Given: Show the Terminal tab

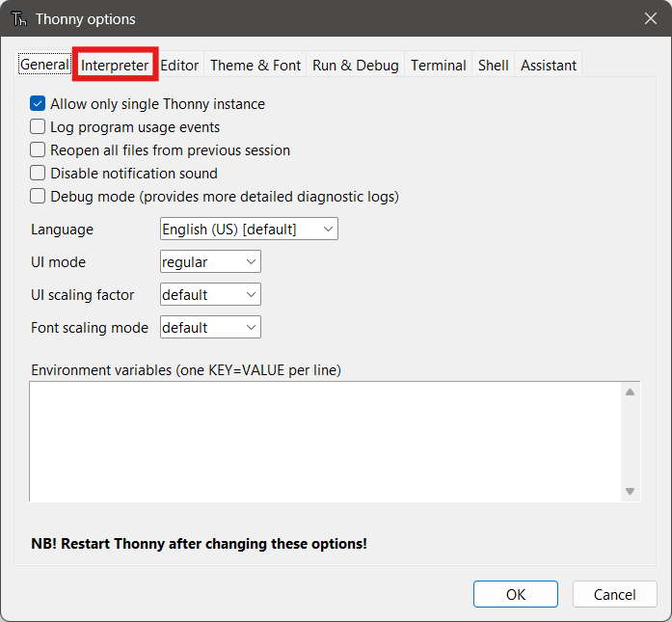Looking at the screenshot, I should 438,66.
